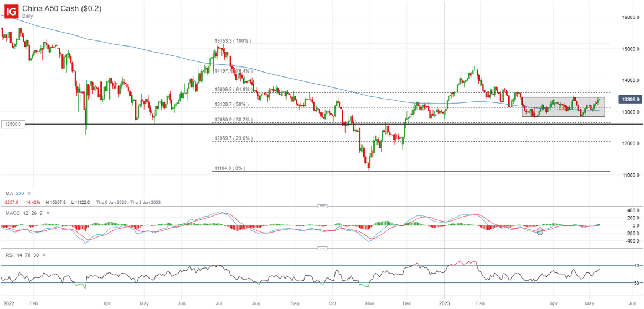Open the MACD indicator settings label
The image size is (644, 309).
pos(12,213)
